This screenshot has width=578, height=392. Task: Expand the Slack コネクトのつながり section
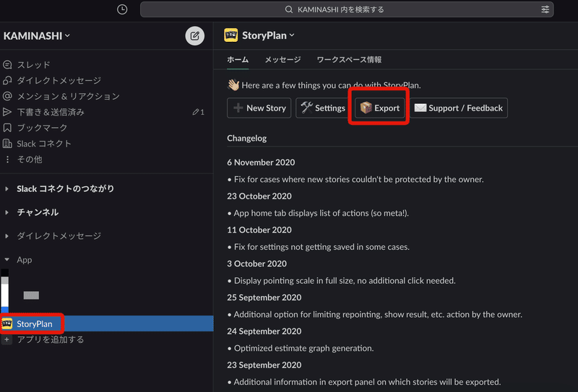click(x=7, y=188)
